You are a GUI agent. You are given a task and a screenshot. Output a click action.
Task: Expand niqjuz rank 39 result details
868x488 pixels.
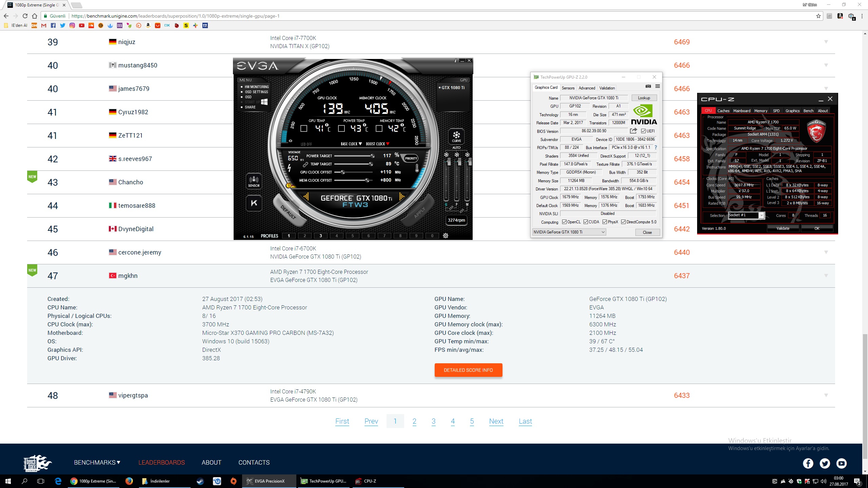[x=826, y=42]
